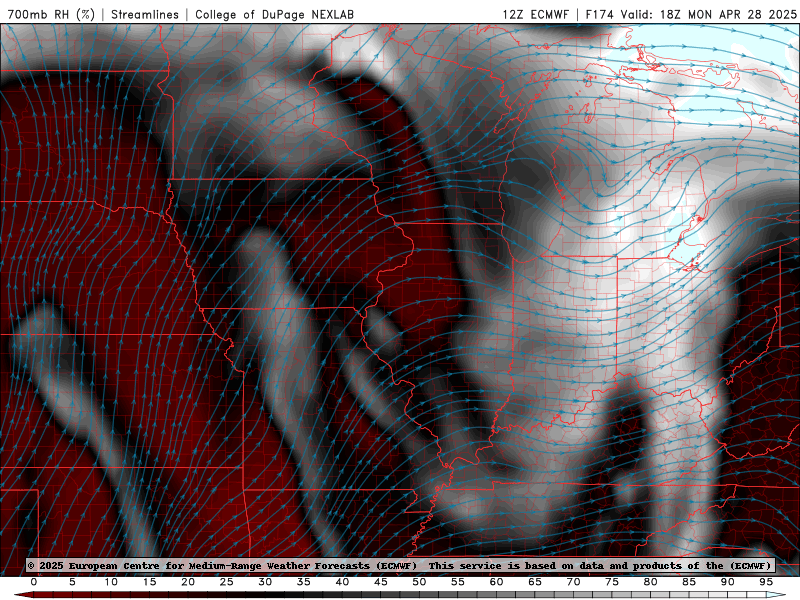The image size is (800, 600).
Task: Click the "700mb RH (%)" title text
Action: pyautogui.click(x=51, y=14)
